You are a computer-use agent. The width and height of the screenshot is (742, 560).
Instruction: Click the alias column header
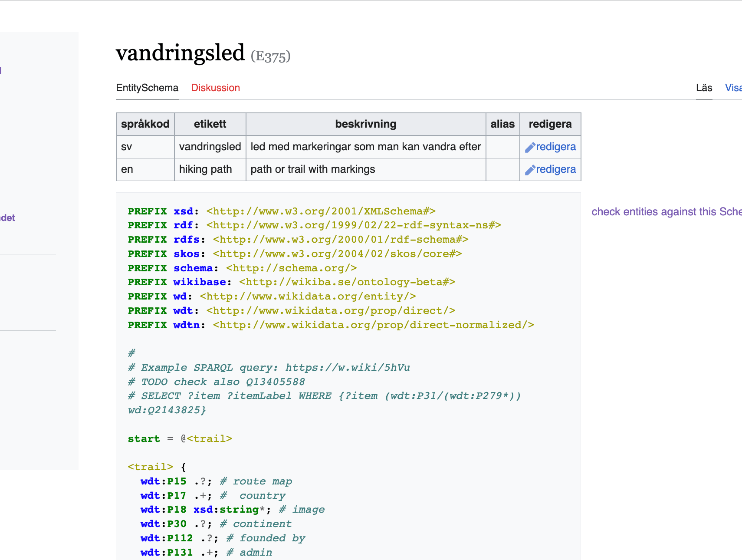tap(502, 124)
